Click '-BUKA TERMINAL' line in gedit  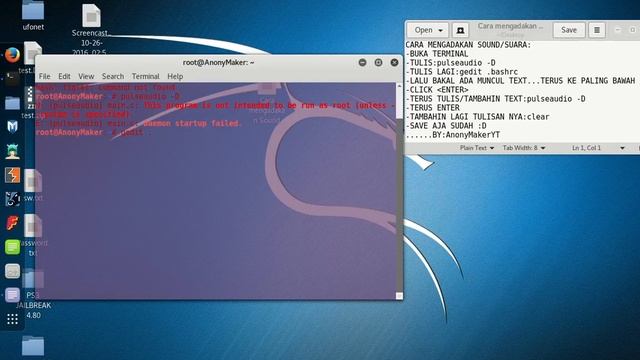437,54
